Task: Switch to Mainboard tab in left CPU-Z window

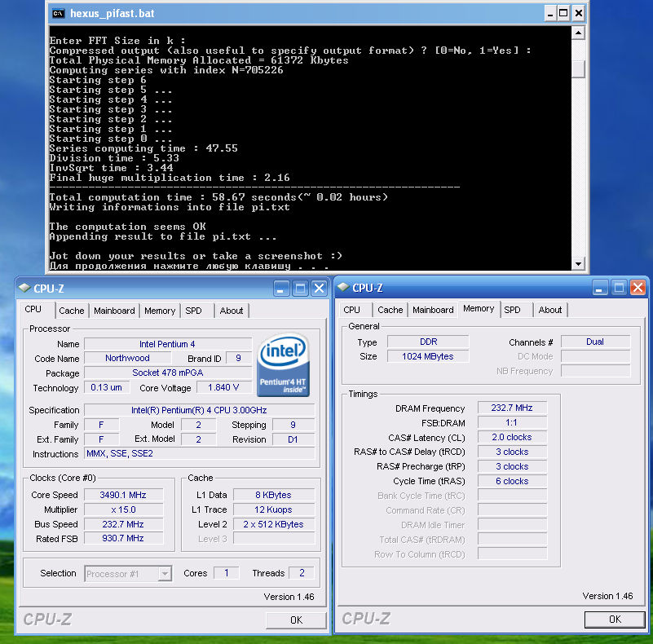Action: 114,311
